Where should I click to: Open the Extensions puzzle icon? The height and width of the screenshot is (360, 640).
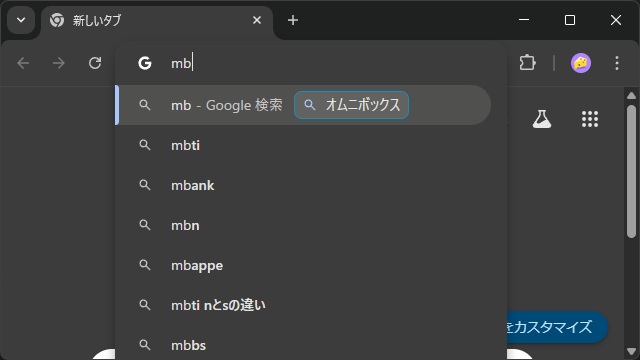click(527, 63)
